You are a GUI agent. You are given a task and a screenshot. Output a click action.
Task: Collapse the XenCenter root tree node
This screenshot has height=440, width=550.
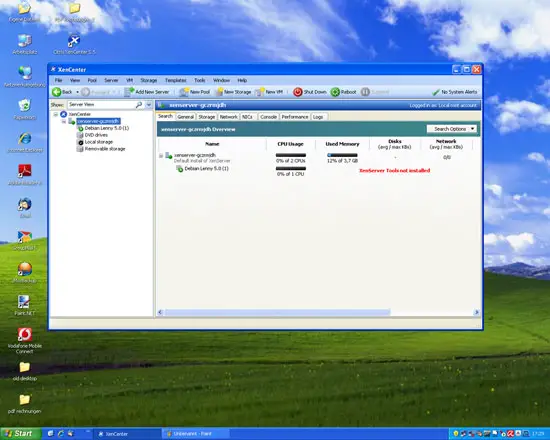click(x=56, y=114)
